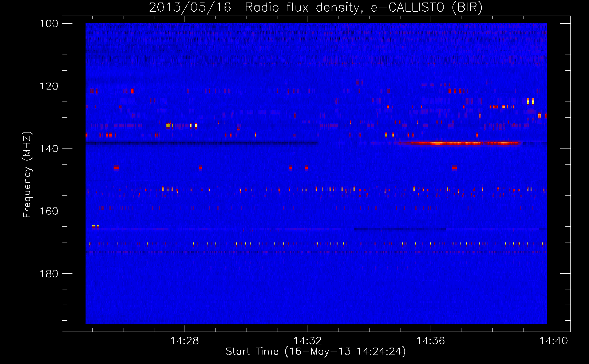Select the '100' frequency axis label

[49, 24]
